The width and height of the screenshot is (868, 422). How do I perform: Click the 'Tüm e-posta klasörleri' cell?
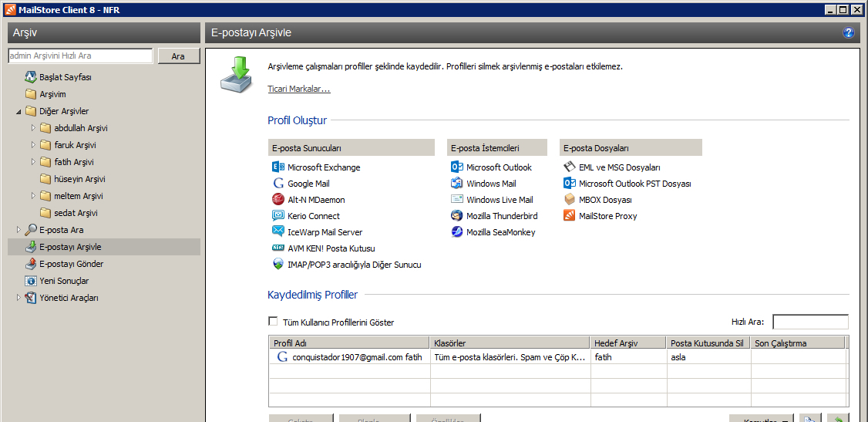pyautogui.click(x=510, y=357)
